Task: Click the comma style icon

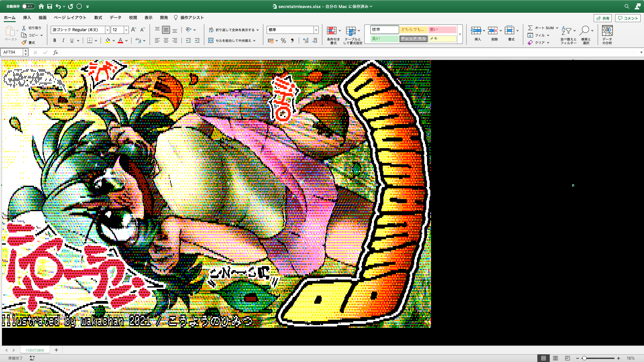Action: [x=292, y=41]
